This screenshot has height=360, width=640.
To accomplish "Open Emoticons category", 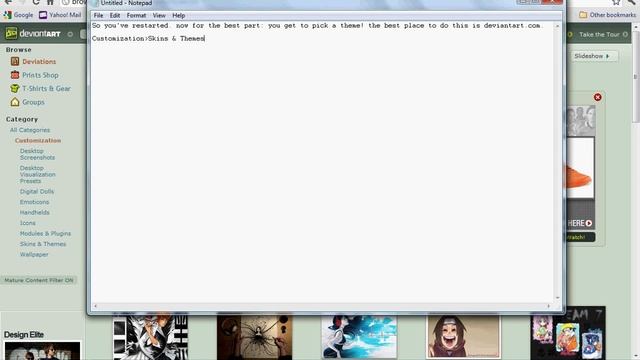I will pyautogui.click(x=34, y=202).
